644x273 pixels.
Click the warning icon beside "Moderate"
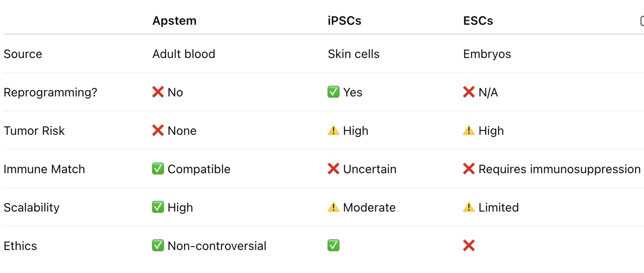[x=334, y=207]
